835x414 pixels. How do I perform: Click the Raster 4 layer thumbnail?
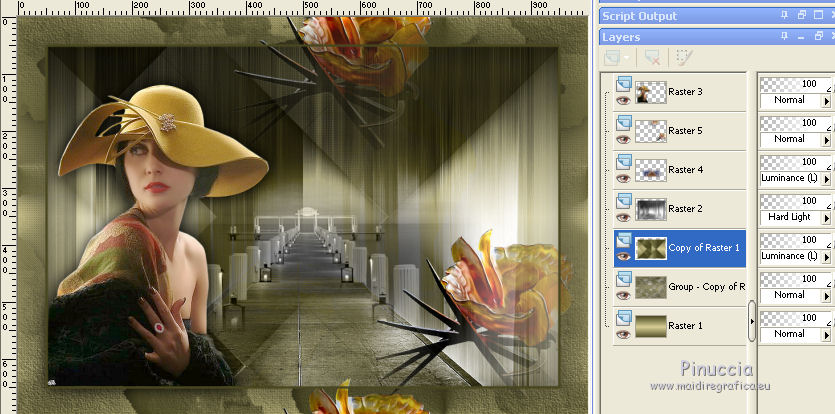(x=651, y=170)
